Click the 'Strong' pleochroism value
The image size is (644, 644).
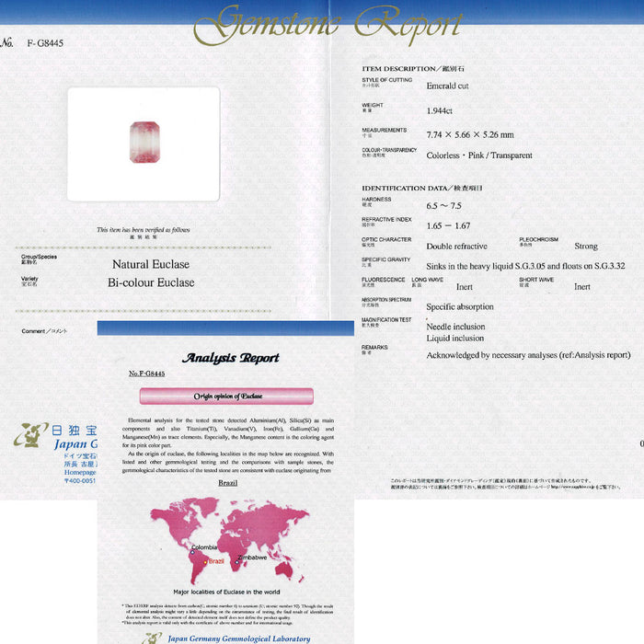(x=585, y=246)
